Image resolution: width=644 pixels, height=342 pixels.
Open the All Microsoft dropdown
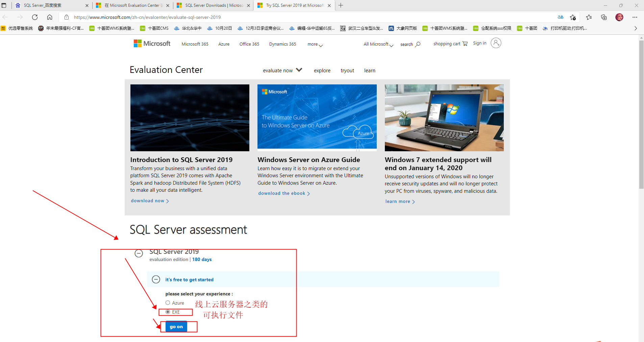[x=377, y=44]
